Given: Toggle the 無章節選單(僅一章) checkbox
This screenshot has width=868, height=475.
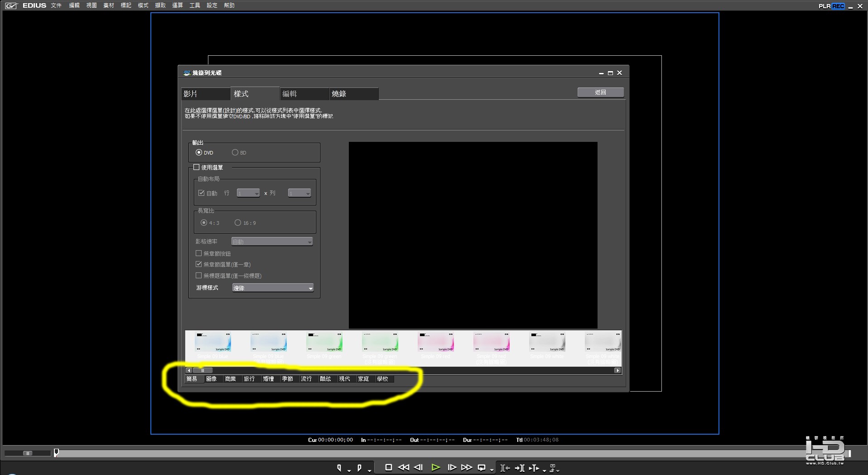Looking at the screenshot, I should [198, 264].
